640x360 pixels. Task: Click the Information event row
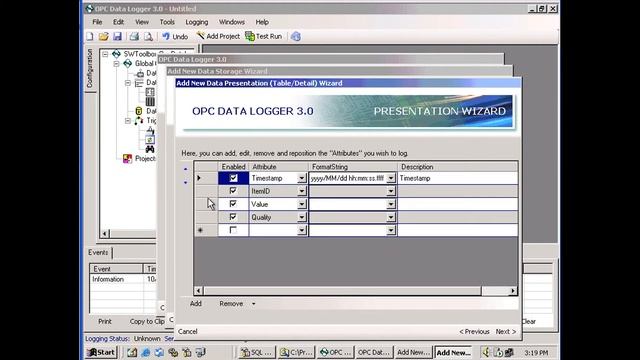(122, 279)
